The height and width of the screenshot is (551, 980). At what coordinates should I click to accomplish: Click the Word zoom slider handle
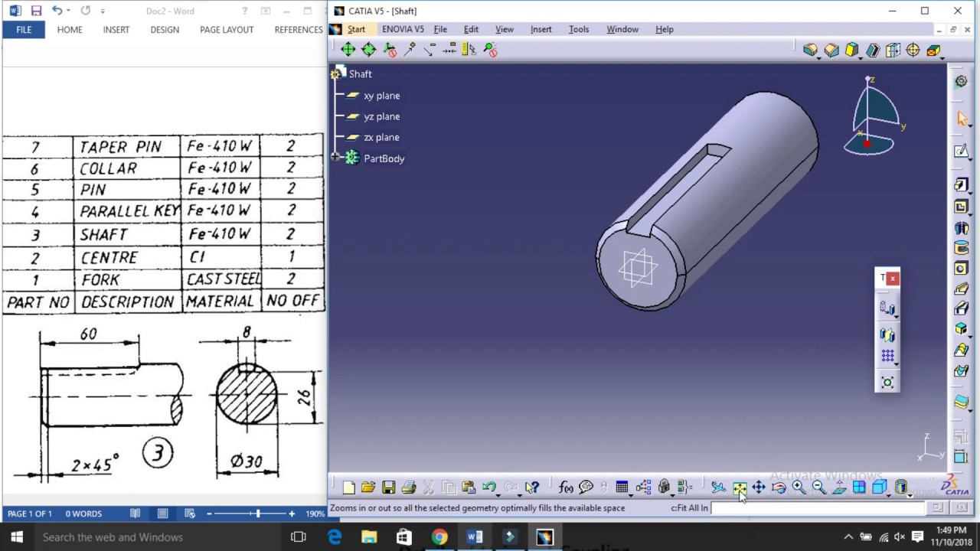[x=257, y=514]
